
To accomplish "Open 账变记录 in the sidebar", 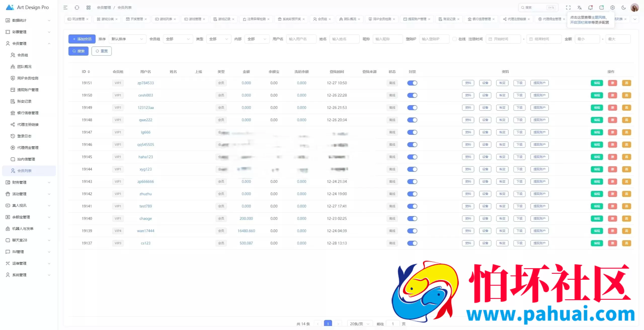I will (x=29, y=101).
